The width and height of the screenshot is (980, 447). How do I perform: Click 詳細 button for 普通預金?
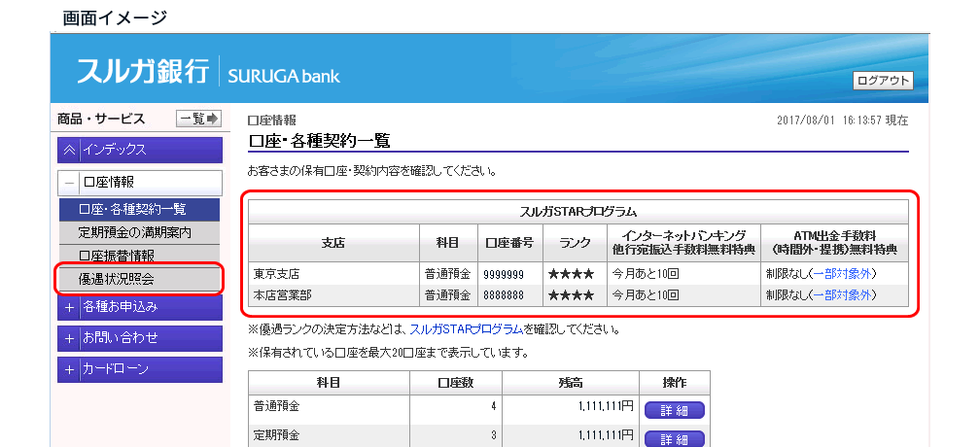click(x=675, y=410)
